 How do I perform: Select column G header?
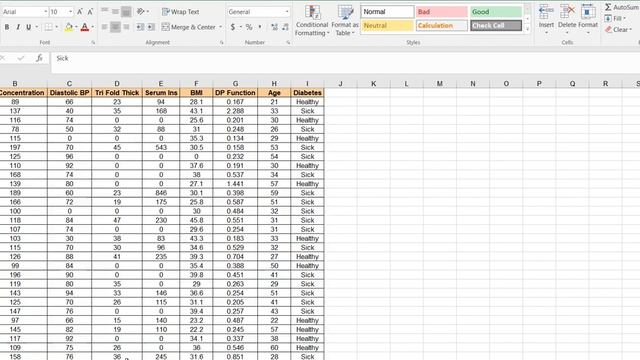[x=235, y=84]
